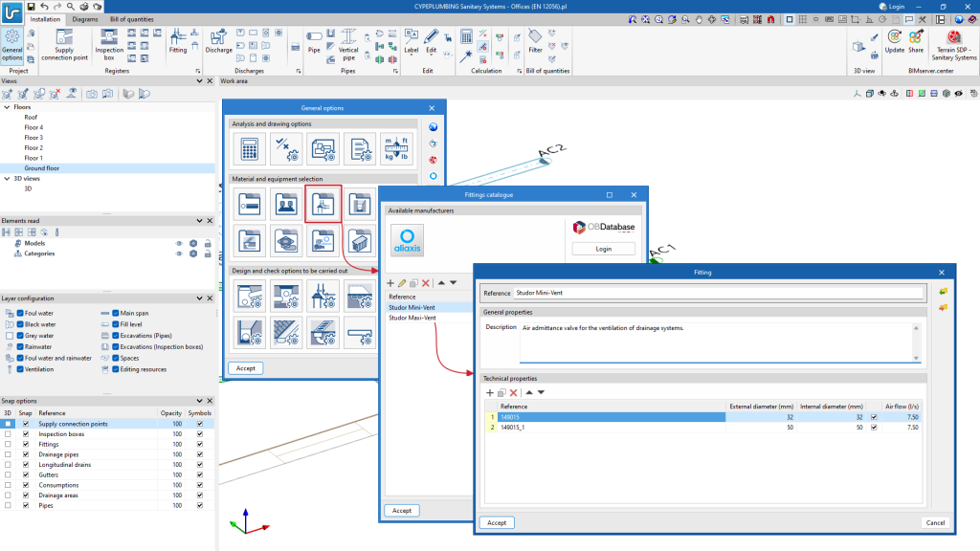This screenshot has width=980, height=551.
Task: Select Roof in the Views tree
Action: (31, 118)
